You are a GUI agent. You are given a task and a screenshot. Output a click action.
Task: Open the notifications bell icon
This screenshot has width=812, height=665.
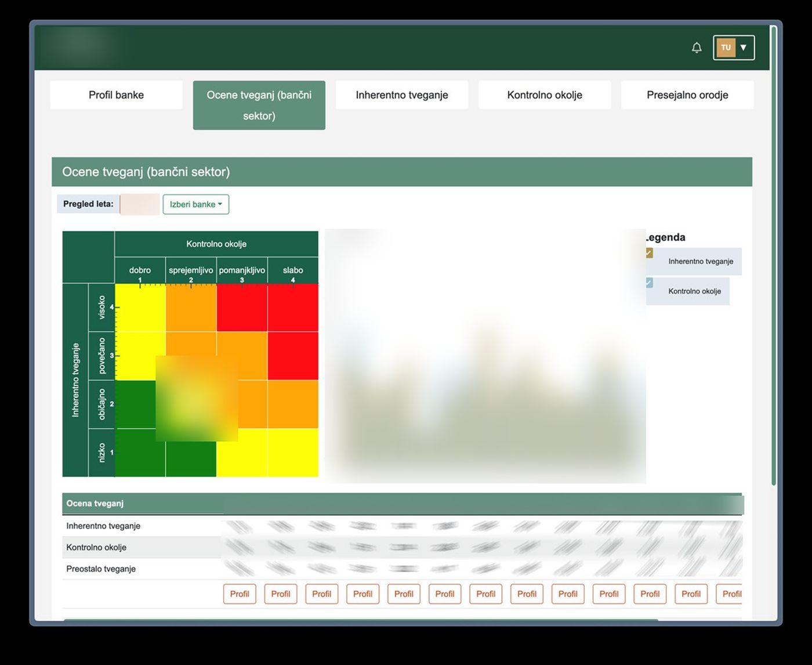(697, 48)
